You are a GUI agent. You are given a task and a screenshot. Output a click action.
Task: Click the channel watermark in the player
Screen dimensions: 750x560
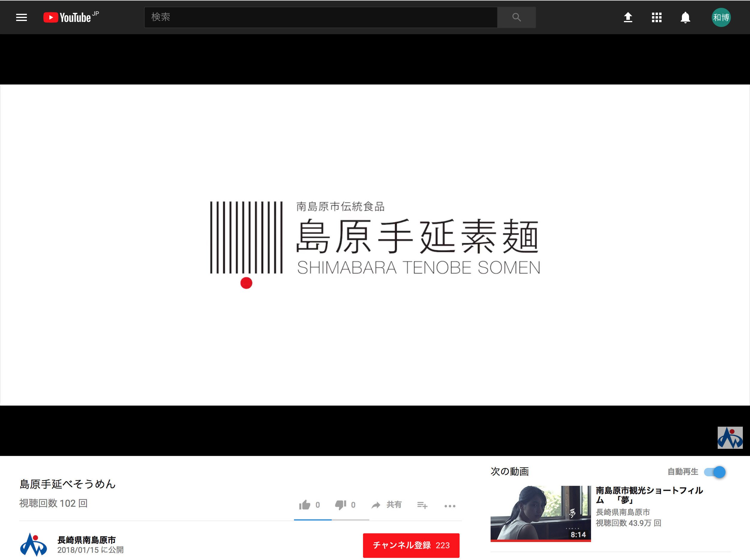tap(730, 438)
